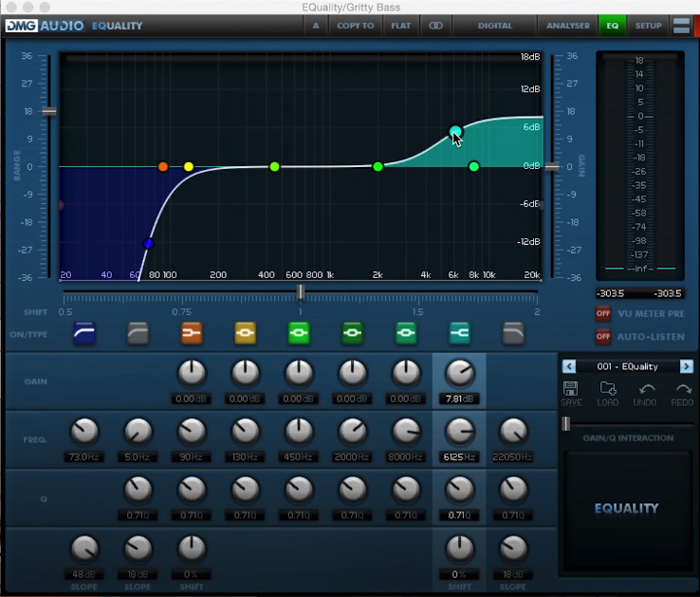Viewport: 700px width, 597px height.
Task: Click the shift knob of the teal band column
Action: click(459, 549)
